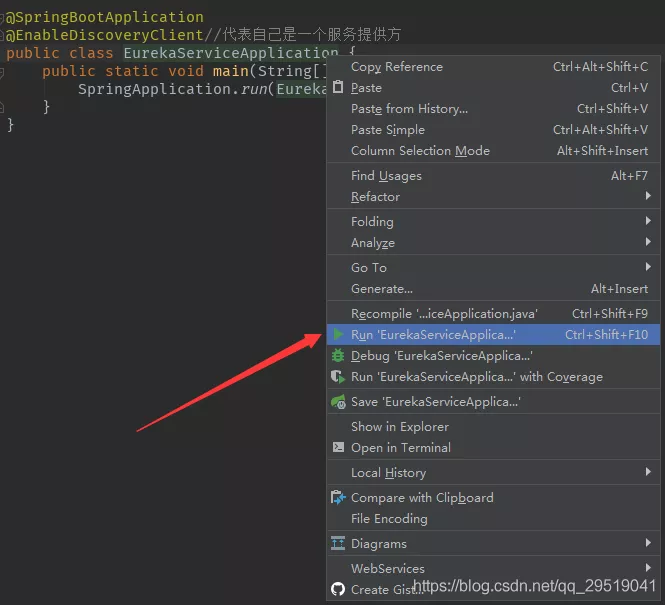
Task: Select Find Usages menu entry
Action: pyautogui.click(x=493, y=176)
